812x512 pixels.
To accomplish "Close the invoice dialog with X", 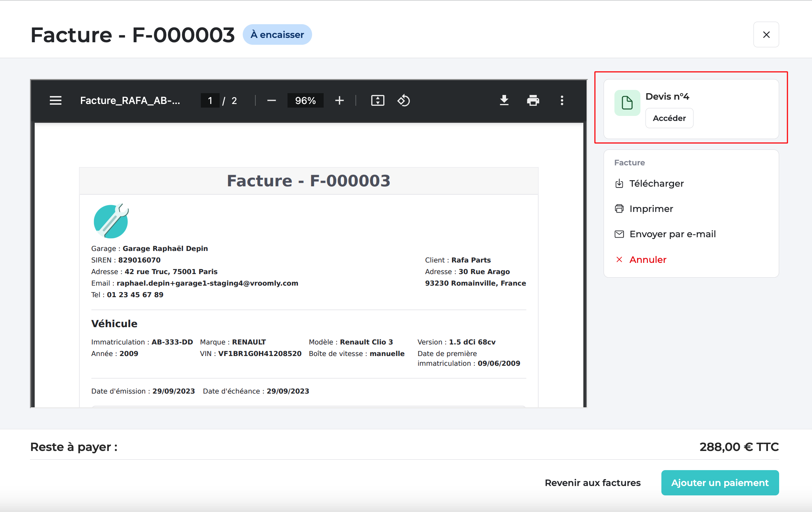I will (x=766, y=35).
